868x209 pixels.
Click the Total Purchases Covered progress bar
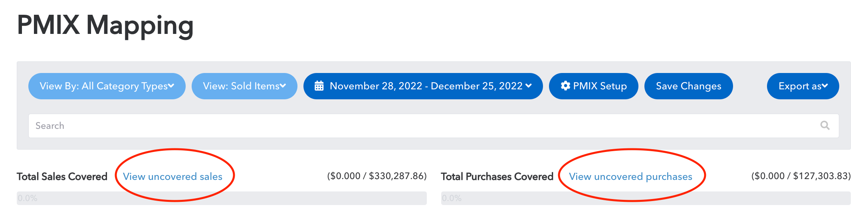pos(646,198)
